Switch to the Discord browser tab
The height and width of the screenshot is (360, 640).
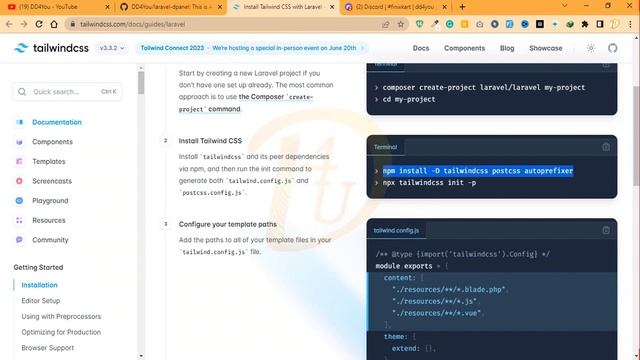click(x=395, y=7)
